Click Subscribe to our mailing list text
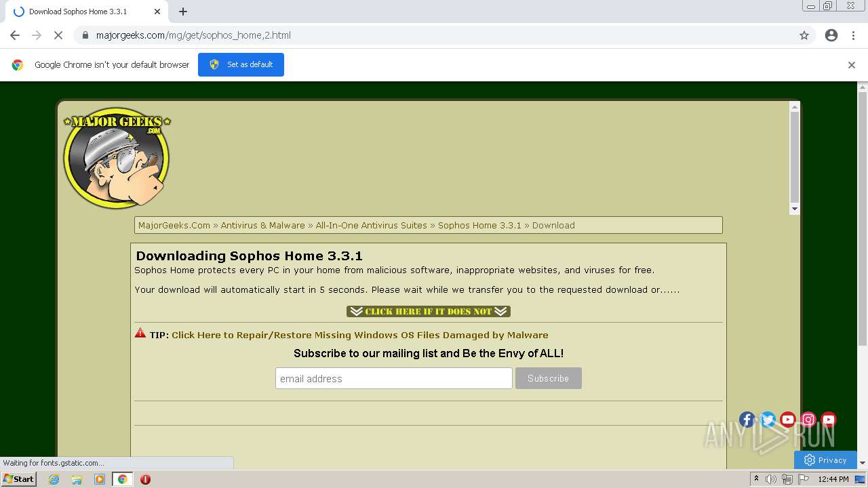Viewport: 868px width, 488px height. click(x=429, y=353)
